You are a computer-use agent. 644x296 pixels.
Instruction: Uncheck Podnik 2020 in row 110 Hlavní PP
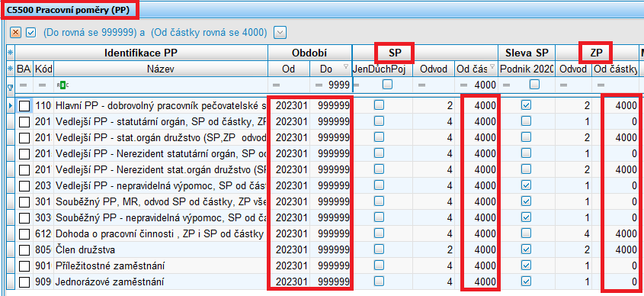[526, 105]
